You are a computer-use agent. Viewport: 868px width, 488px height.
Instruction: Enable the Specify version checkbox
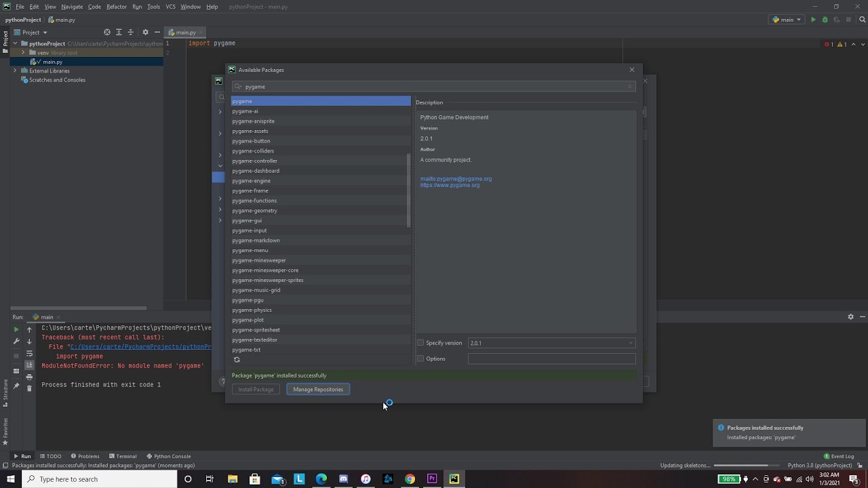[420, 343]
